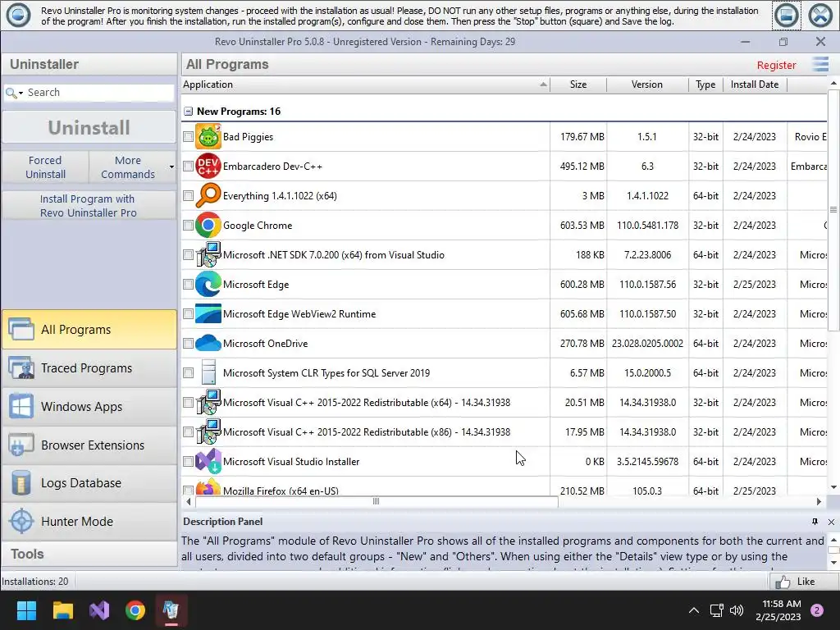
Task: Click the Embarcadero Dev-C++ icon
Action: point(208,166)
